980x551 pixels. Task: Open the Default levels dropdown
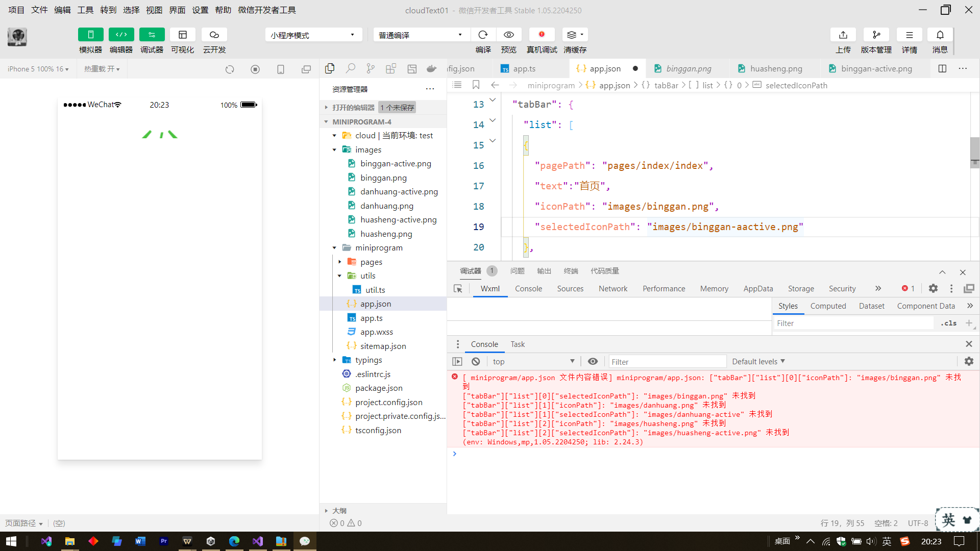tap(758, 361)
